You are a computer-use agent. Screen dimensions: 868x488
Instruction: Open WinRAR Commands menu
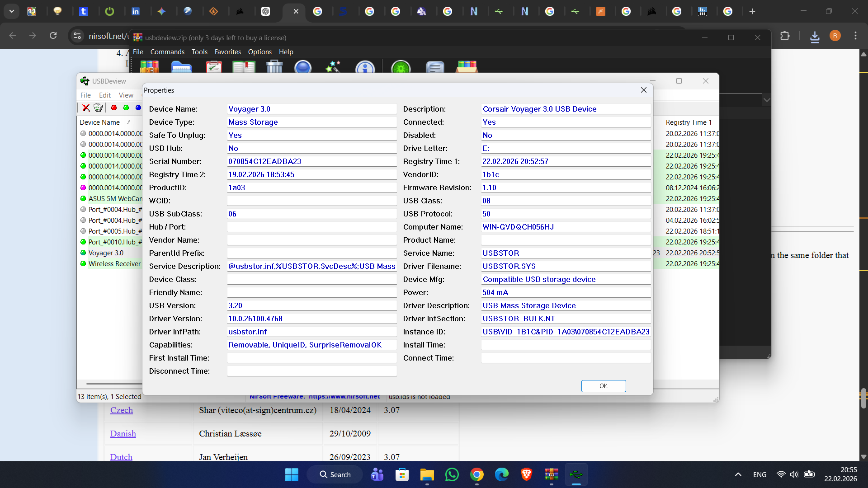(167, 52)
